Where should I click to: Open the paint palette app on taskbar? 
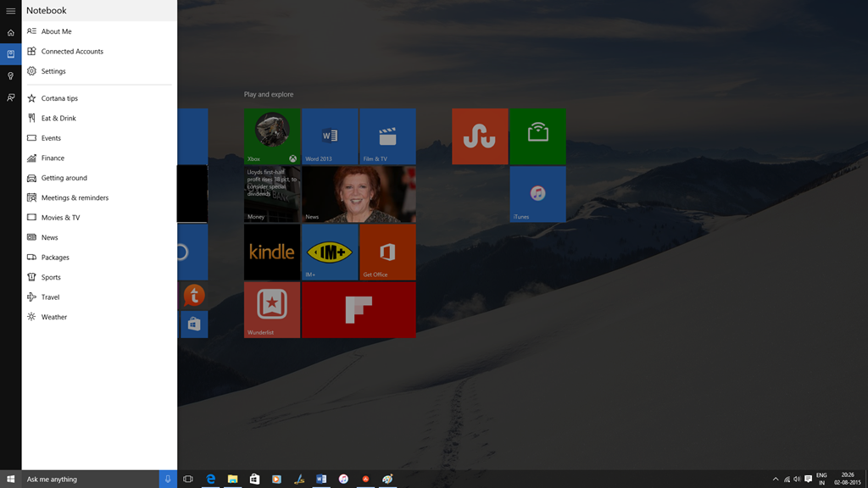387,480
